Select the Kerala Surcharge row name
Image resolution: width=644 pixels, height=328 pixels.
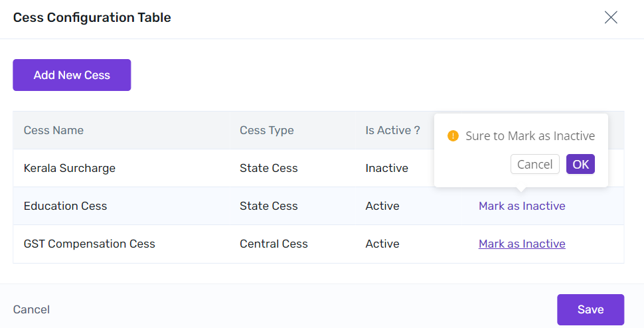point(70,168)
